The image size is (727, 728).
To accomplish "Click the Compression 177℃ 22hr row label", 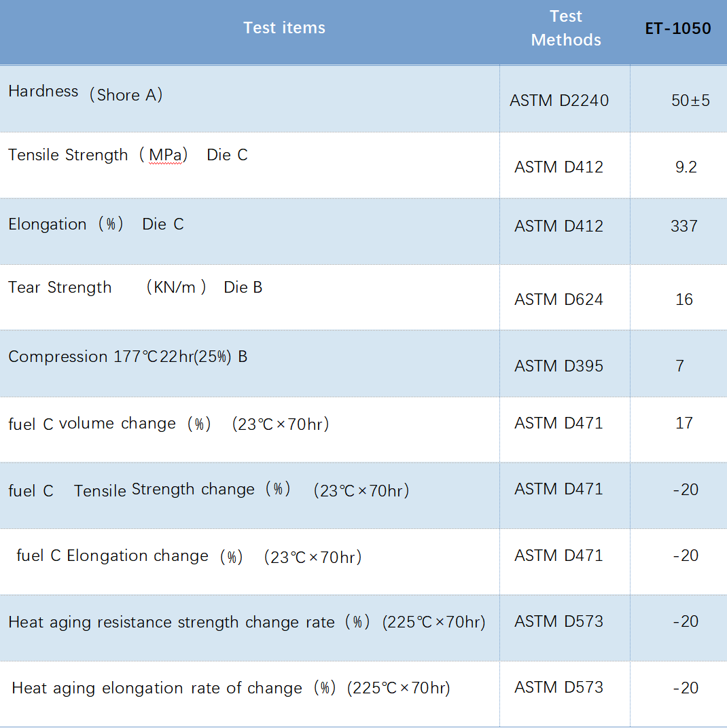I will (x=128, y=357).
